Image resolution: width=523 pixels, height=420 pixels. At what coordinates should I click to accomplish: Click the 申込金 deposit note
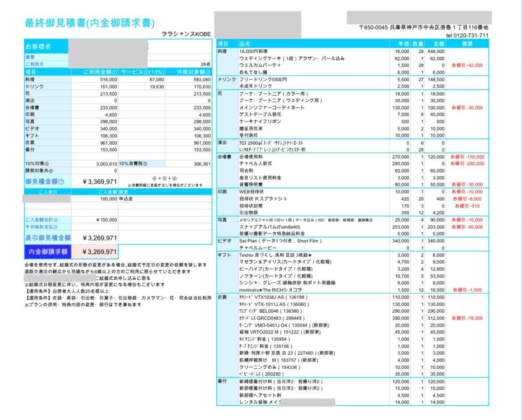pos(126,199)
